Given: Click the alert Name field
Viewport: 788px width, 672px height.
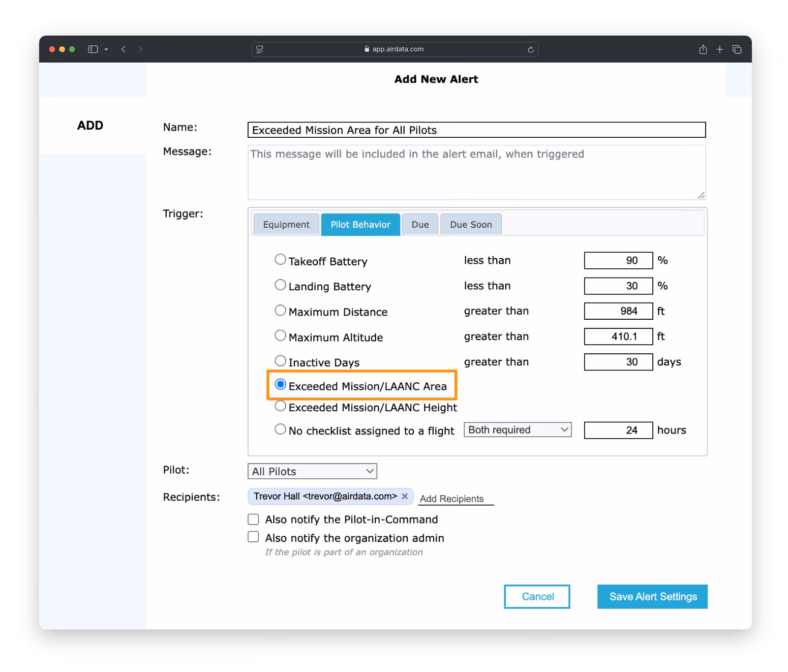Looking at the screenshot, I should coord(476,130).
